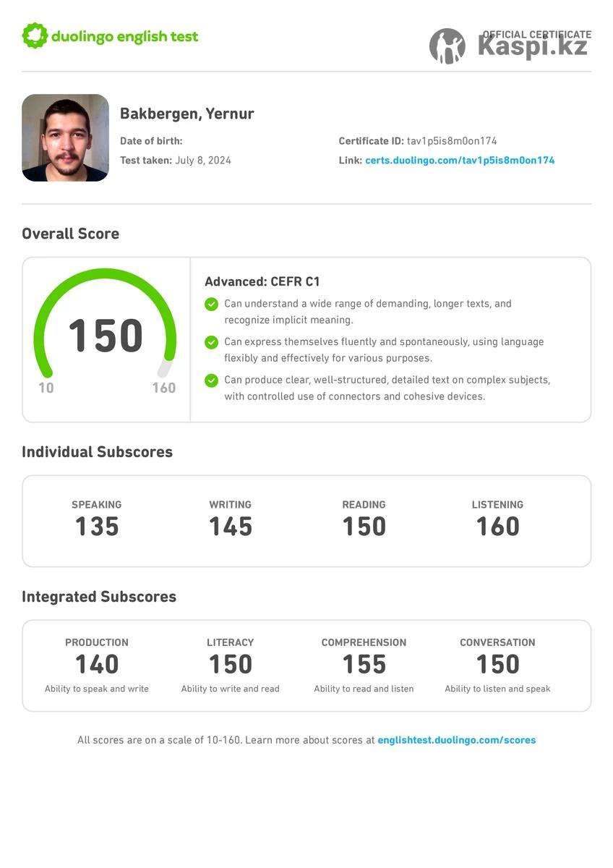
Task: Click the checkmark beside 'Can understand a wide range'
Action: [211, 304]
